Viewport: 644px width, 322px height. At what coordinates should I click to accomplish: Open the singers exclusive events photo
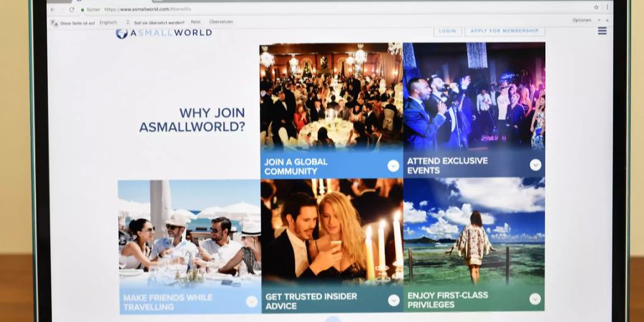[x=474, y=95]
